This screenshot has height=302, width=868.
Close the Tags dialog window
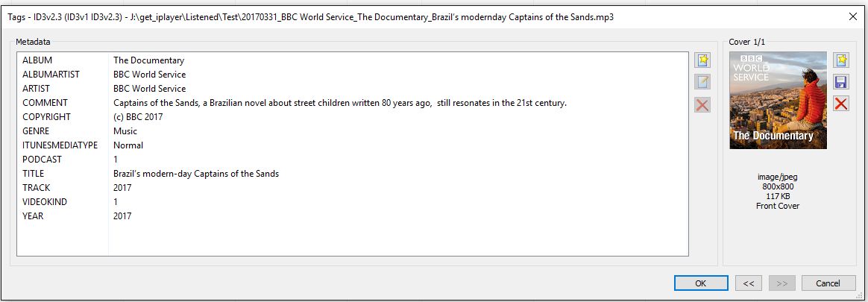[x=853, y=16]
